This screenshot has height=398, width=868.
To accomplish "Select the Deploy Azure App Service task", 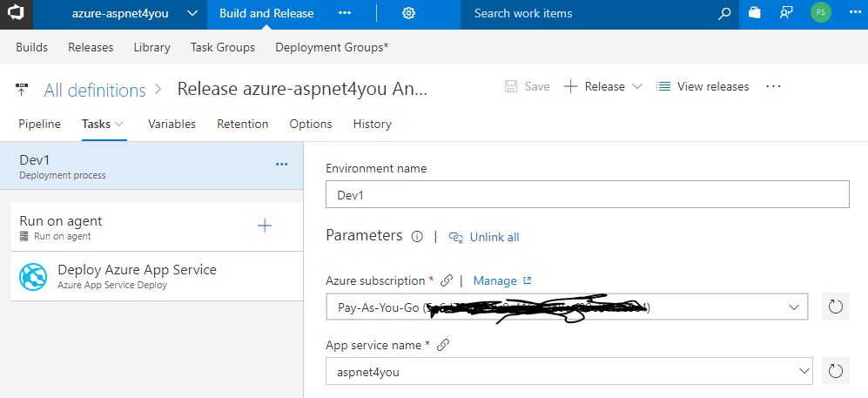I will point(158,276).
